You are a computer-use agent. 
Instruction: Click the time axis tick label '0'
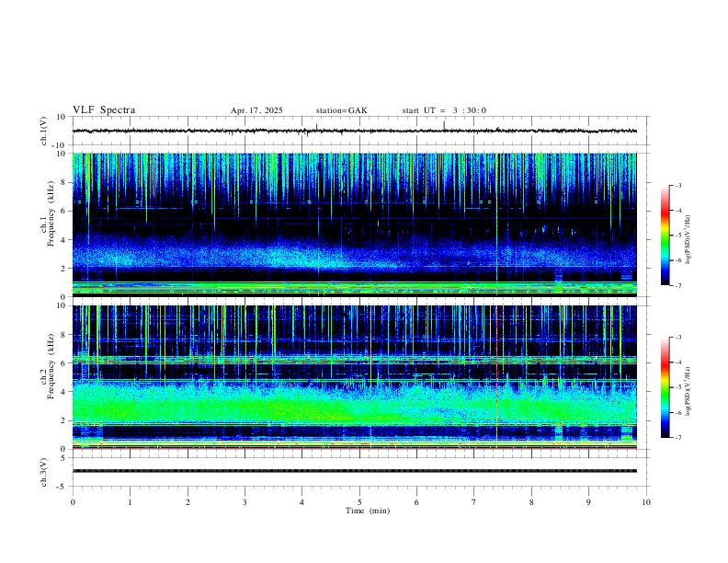point(73,502)
